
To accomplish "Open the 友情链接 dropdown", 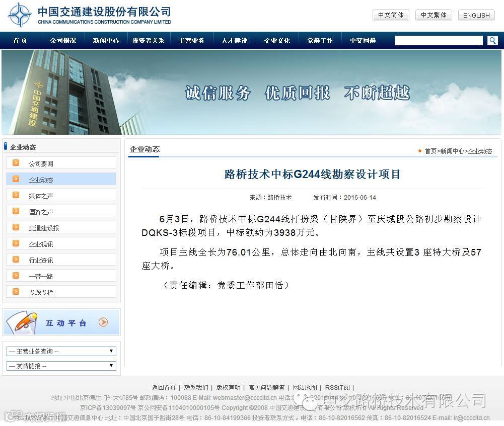I will click(61, 366).
